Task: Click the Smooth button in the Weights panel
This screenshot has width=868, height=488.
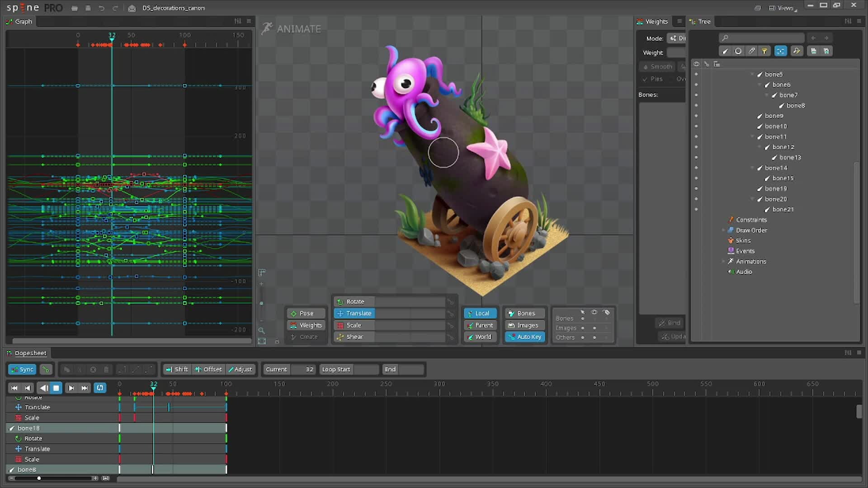Action: click(x=657, y=66)
